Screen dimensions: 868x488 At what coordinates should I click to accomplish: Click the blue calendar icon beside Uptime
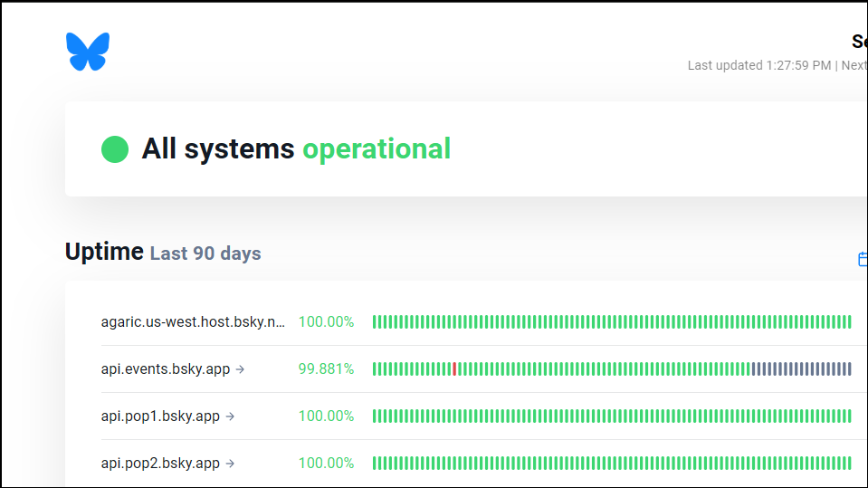[863, 259]
